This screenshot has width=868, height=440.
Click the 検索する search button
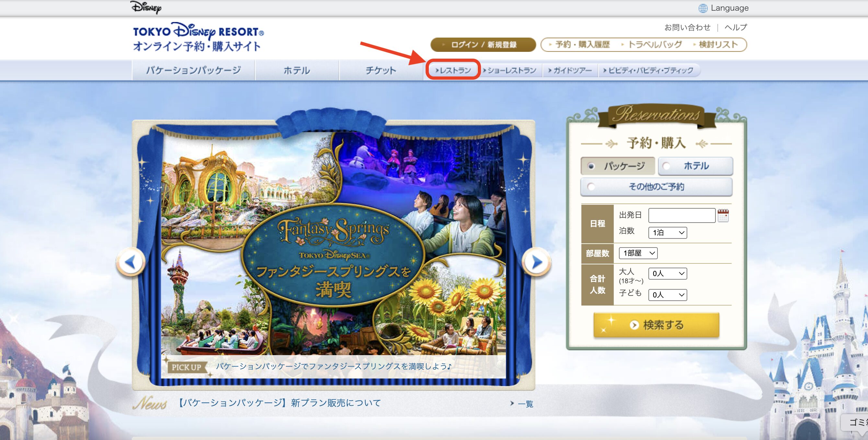pyautogui.click(x=657, y=325)
